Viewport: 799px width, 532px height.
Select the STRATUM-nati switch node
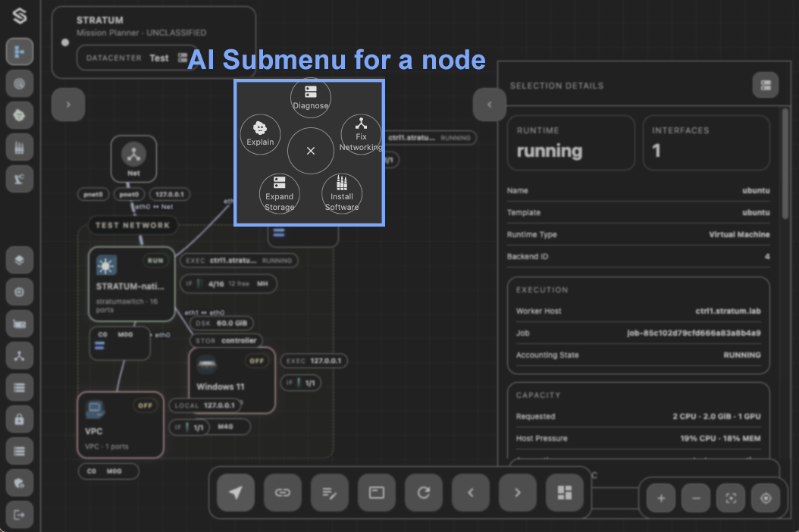pyautogui.click(x=131, y=284)
